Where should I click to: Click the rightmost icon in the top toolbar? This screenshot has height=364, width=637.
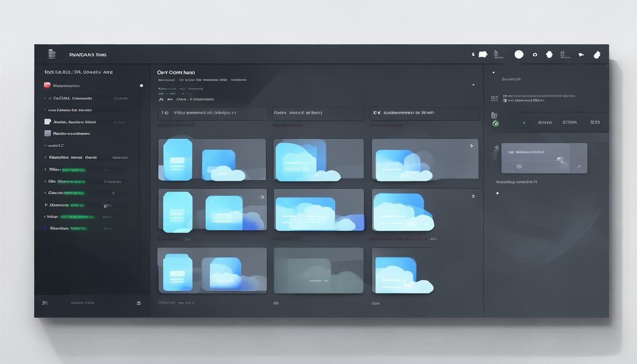click(597, 55)
